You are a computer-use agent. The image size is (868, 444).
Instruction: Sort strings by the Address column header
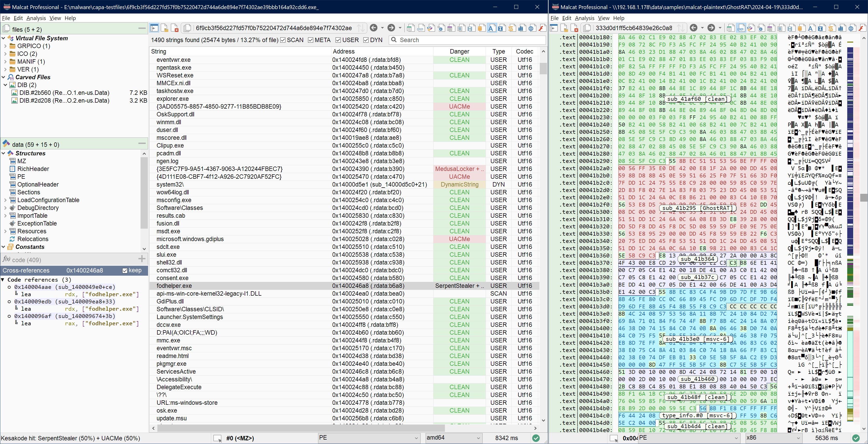coord(382,52)
